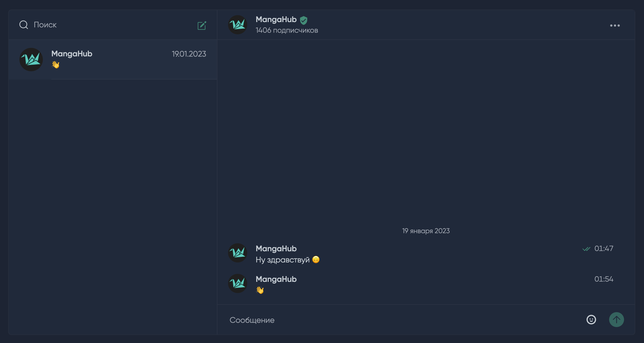Focus the Сообщение message input

click(x=402, y=320)
